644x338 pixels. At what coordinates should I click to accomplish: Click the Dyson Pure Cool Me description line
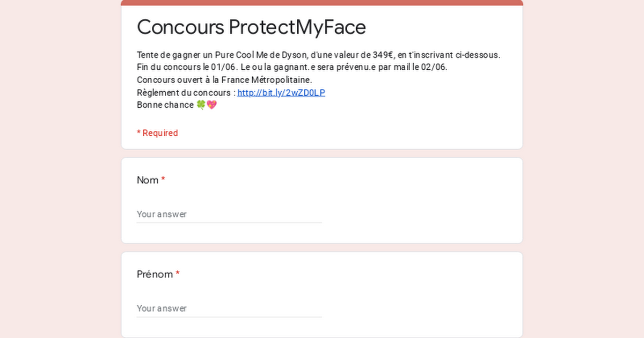coord(319,55)
